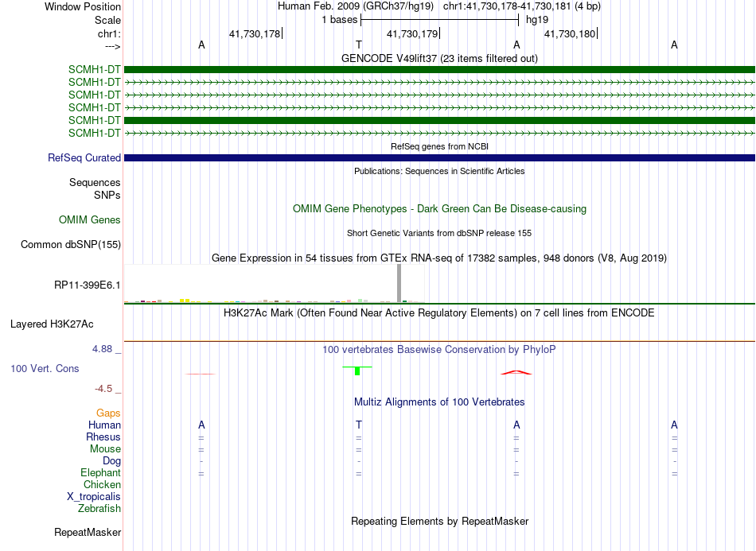Click the dark blue RefSeq Curated gene bar
Screen dimensions: 756x551
[x=439, y=158]
